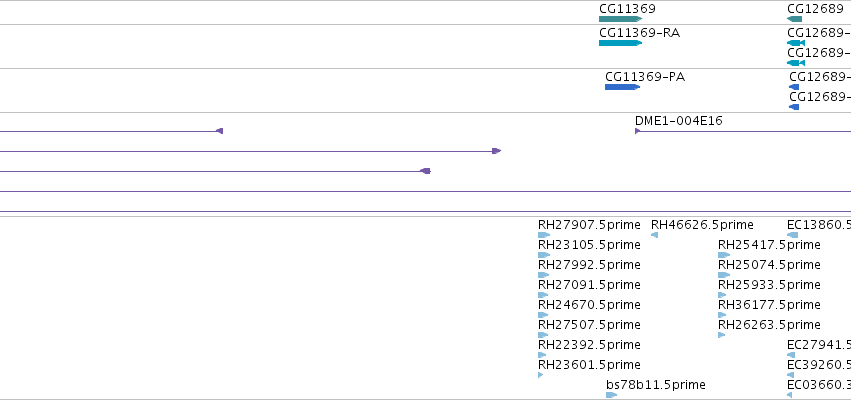Select the bs78b11.5prime EST glyph
Screen dimensions: 851x400
612,395
